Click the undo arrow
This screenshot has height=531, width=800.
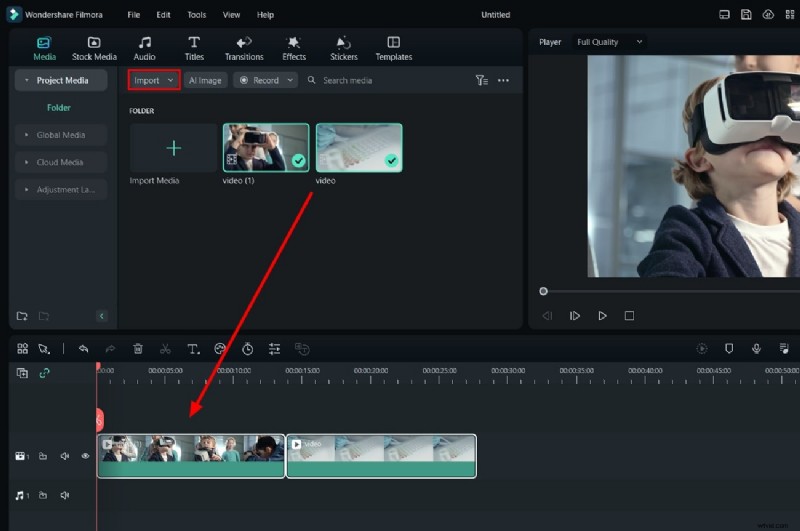coord(83,349)
